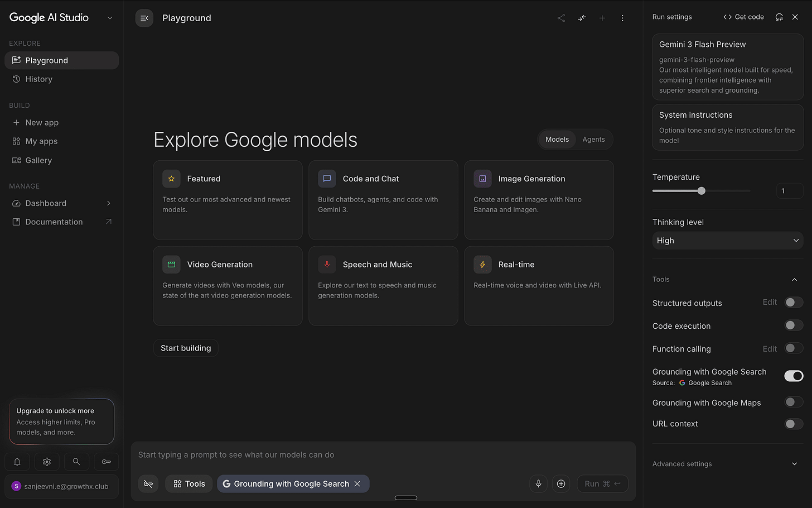
Task: Collapse the Tools section
Action: point(795,279)
